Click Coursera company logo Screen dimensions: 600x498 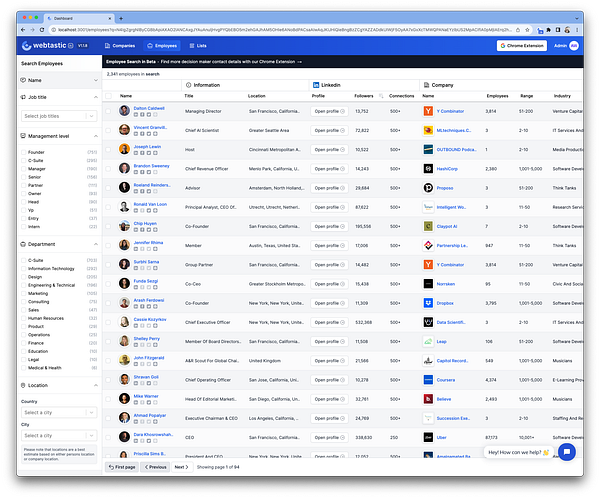428,380
